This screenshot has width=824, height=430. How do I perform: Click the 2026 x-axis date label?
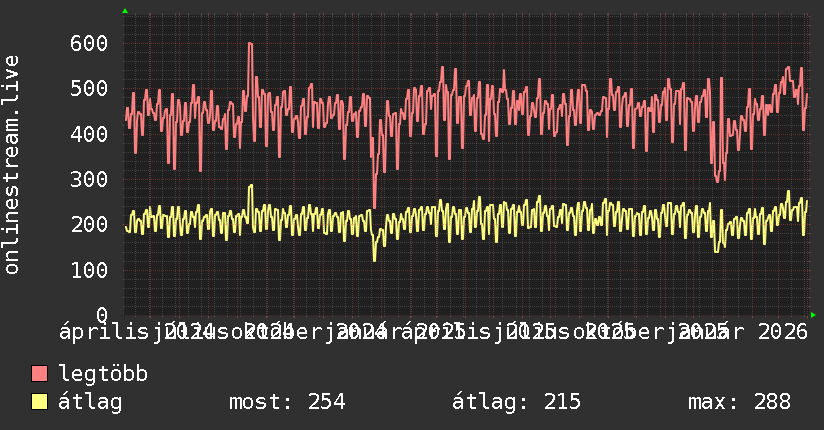[782, 332]
